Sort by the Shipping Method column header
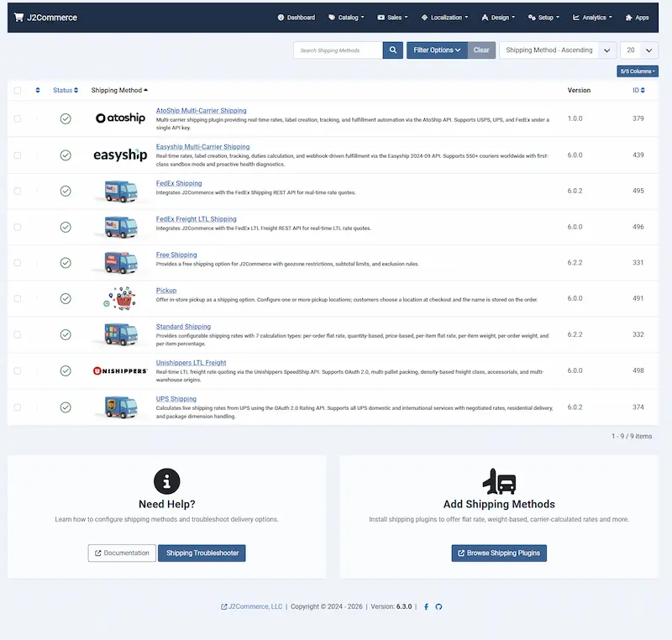 [x=119, y=90]
